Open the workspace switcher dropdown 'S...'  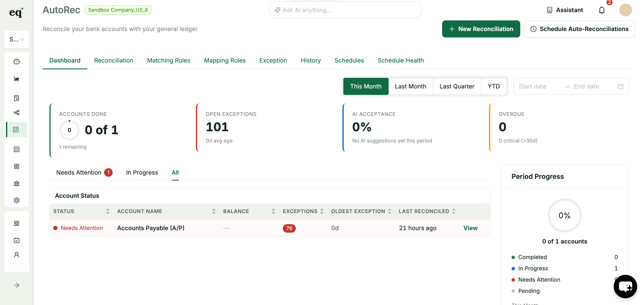coord(17,39)
